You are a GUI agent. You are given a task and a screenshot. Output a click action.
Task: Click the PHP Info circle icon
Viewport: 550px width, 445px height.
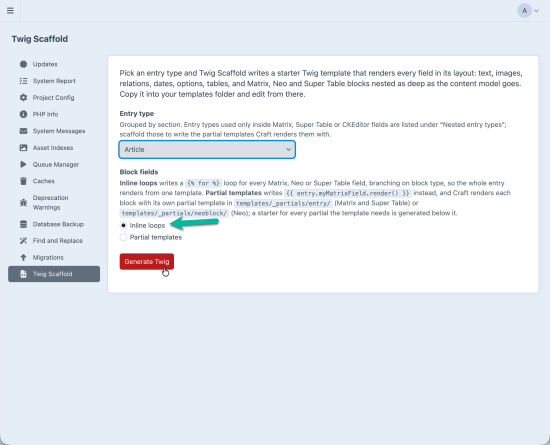pos(23,114)
